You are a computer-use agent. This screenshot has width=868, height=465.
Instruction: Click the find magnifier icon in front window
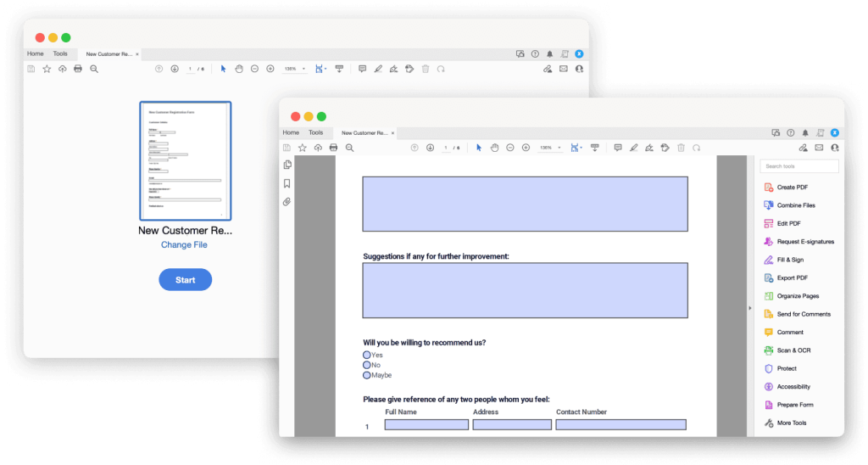(350, 148)
